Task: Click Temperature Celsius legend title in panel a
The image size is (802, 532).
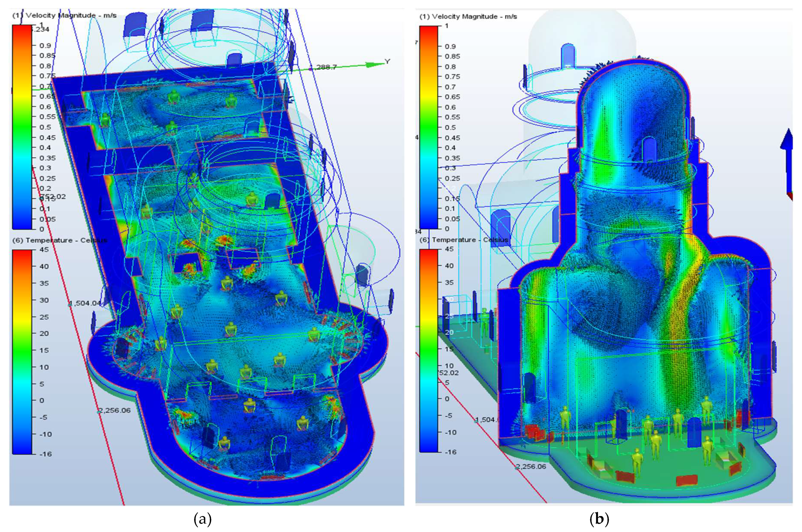Action: coord(60,240)
